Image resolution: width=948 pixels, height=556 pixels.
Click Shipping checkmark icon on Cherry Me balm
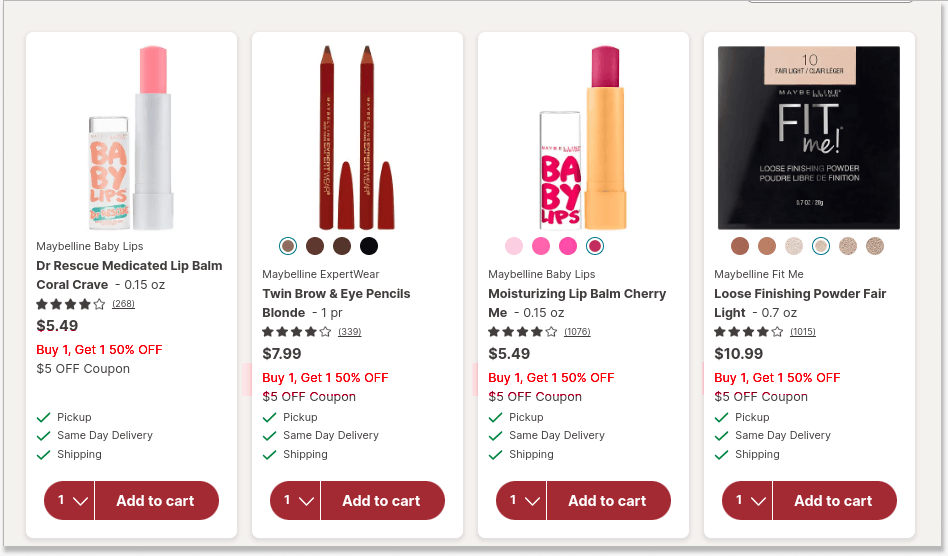point(495,455)
